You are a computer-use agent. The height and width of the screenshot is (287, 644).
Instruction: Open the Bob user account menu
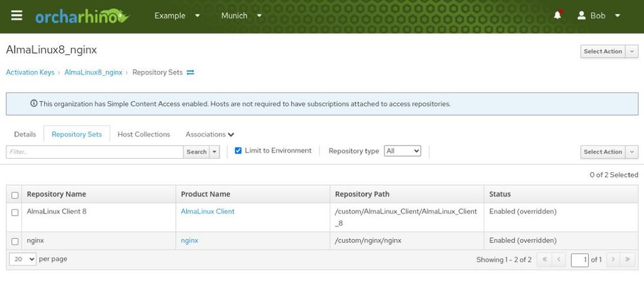599,15
